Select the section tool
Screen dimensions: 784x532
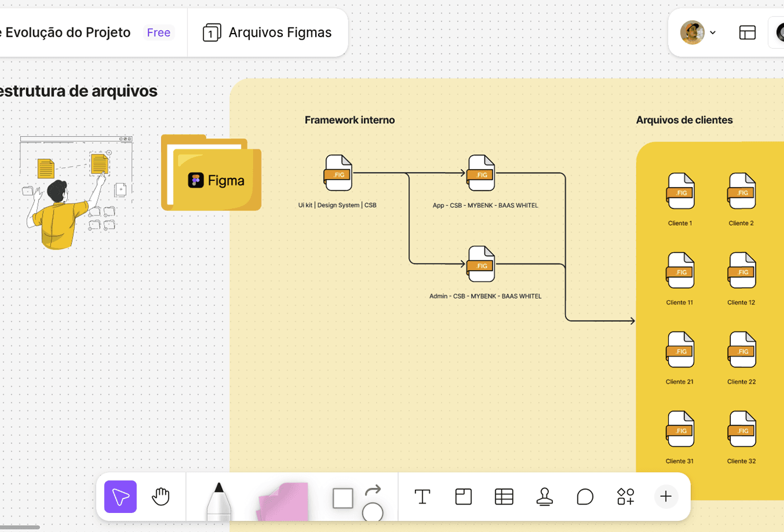pyautogui.click(x=463, y=496)
